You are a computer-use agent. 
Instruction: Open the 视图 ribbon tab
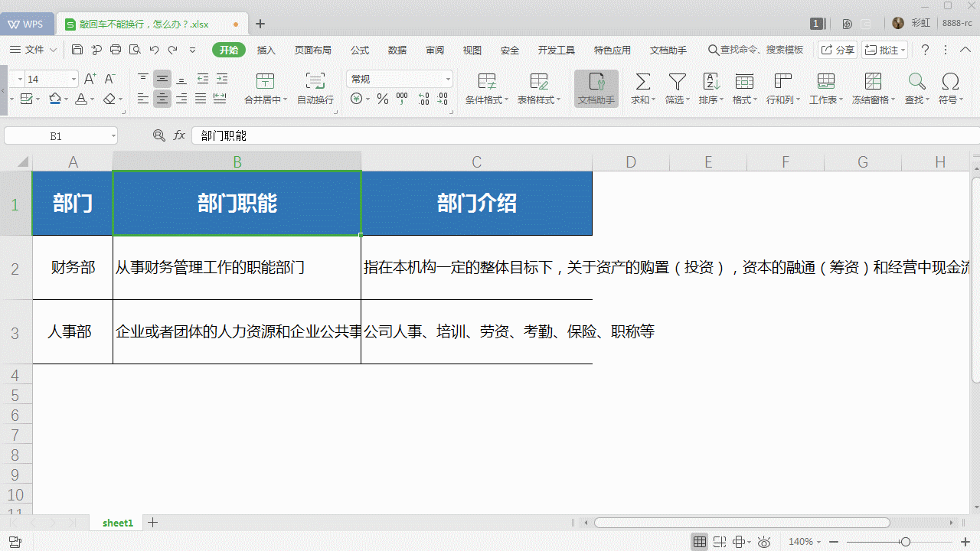coord(472,50)
